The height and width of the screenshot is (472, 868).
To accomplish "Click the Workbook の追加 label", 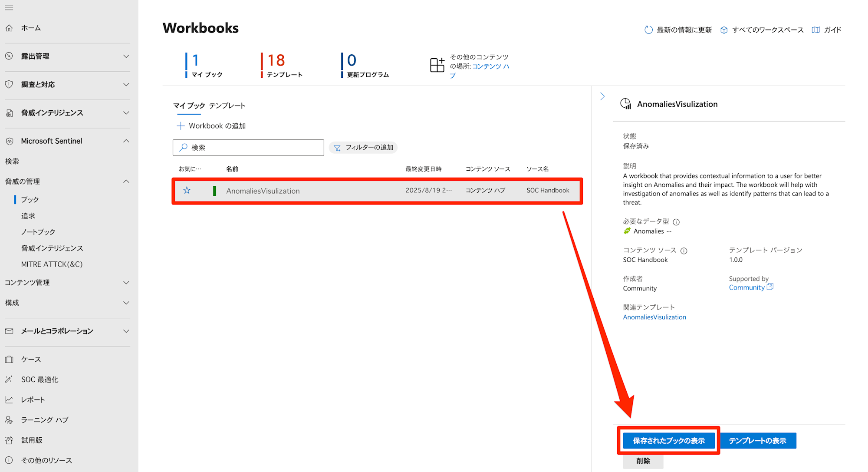I will pos(217,126).
